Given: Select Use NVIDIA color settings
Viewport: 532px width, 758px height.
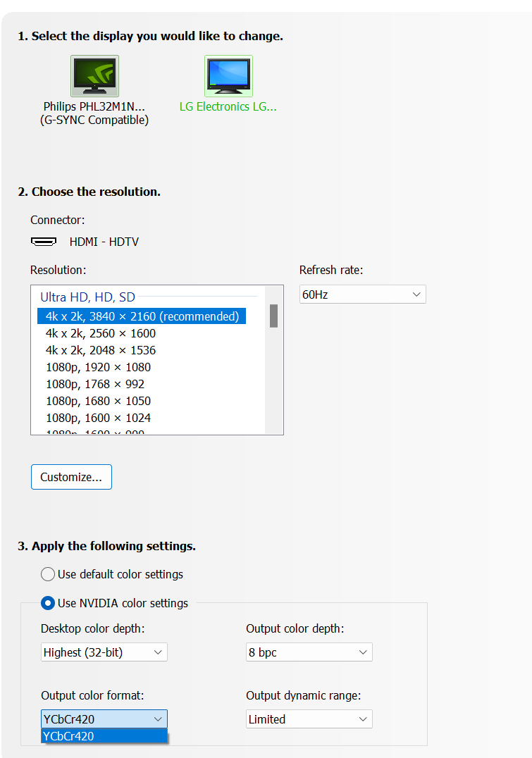Looking at the screenshot, I should coord(115,603).
